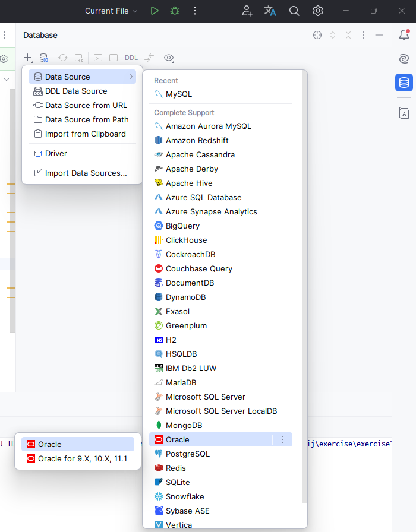The height and width of the screenshot is (532, 416).
Task: Start debugging with the bug icon
Action: [175, 11]
